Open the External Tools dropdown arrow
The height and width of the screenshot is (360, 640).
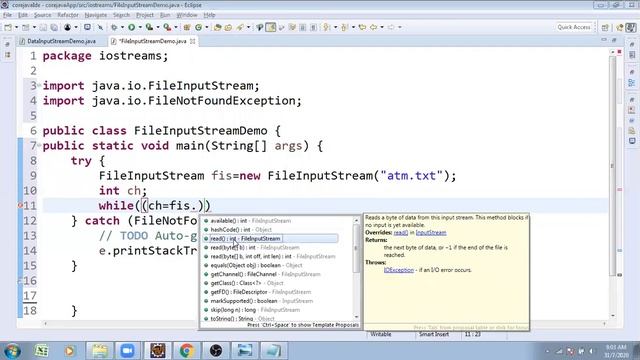coord(176,27)
